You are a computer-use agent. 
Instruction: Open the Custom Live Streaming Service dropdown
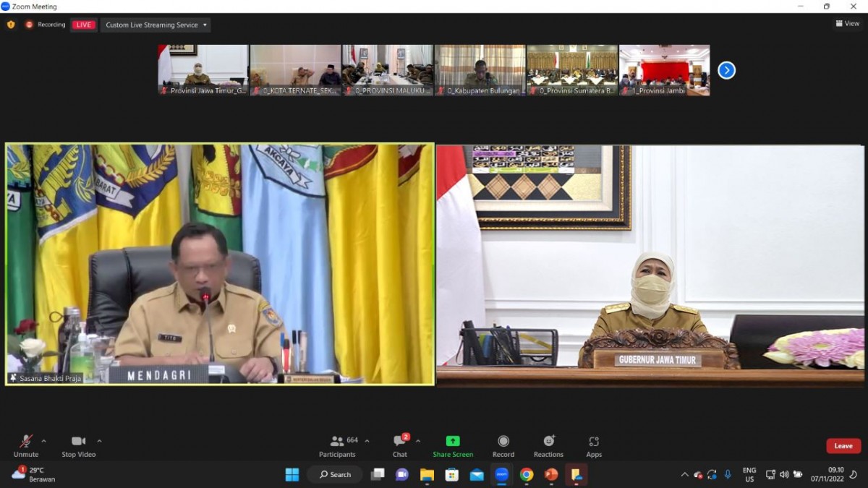pos(156,24)
